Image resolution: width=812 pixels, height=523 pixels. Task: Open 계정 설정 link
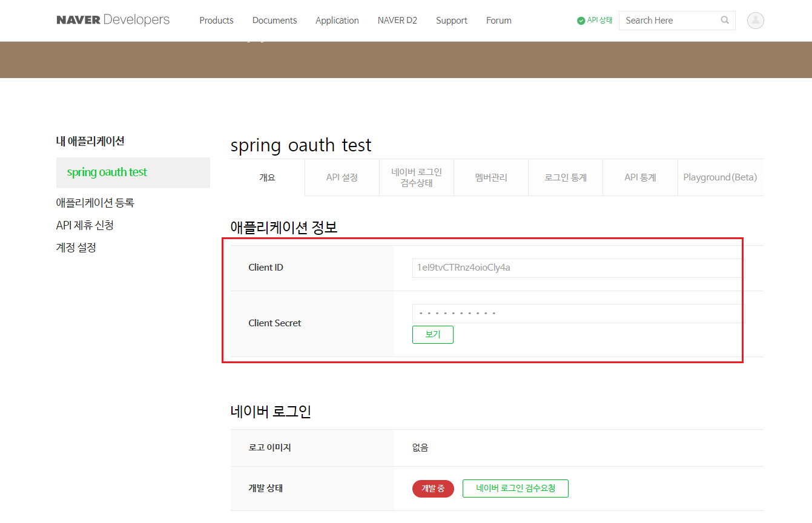pos(76,248)
